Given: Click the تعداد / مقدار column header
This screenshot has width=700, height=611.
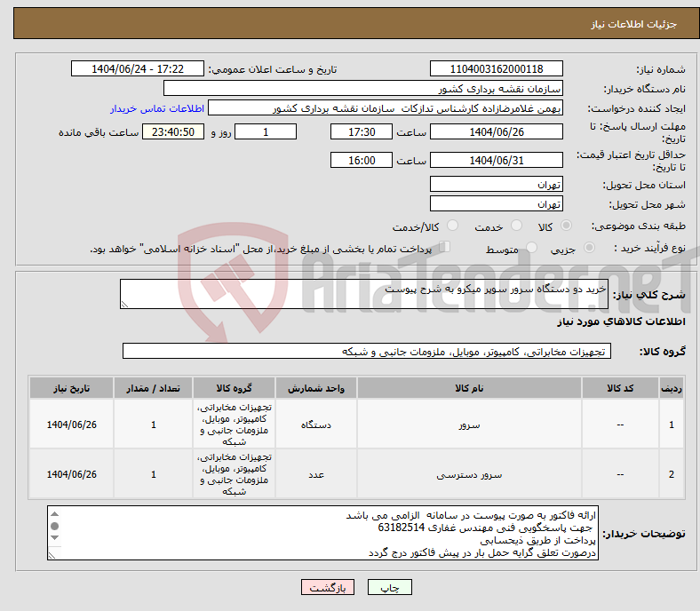Looking at the screenshot, I should (x=153, y=388).
